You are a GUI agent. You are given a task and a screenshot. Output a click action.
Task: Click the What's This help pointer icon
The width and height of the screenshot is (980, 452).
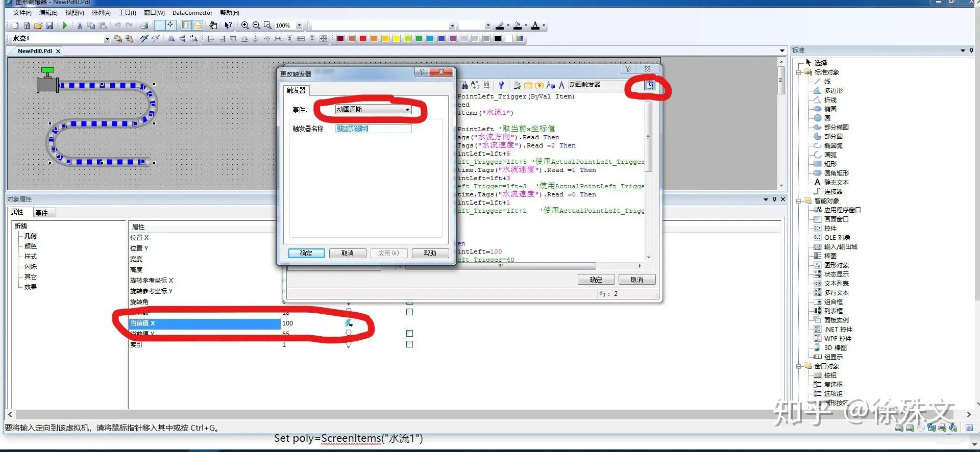(228, 26)
